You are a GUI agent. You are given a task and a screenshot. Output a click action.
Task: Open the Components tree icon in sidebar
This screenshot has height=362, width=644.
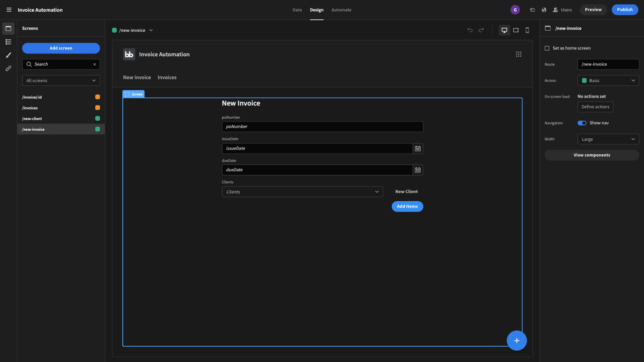(8, 42)
